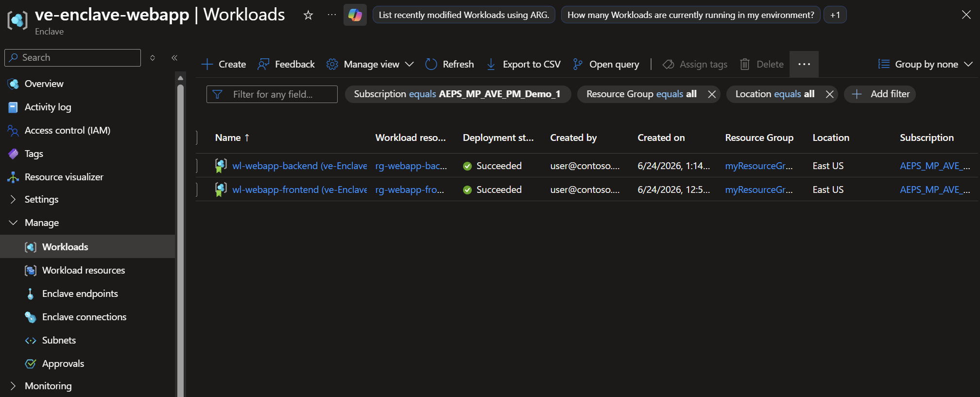
Task: Click the Open query branch icon
Action: click(x=578, y=64)
